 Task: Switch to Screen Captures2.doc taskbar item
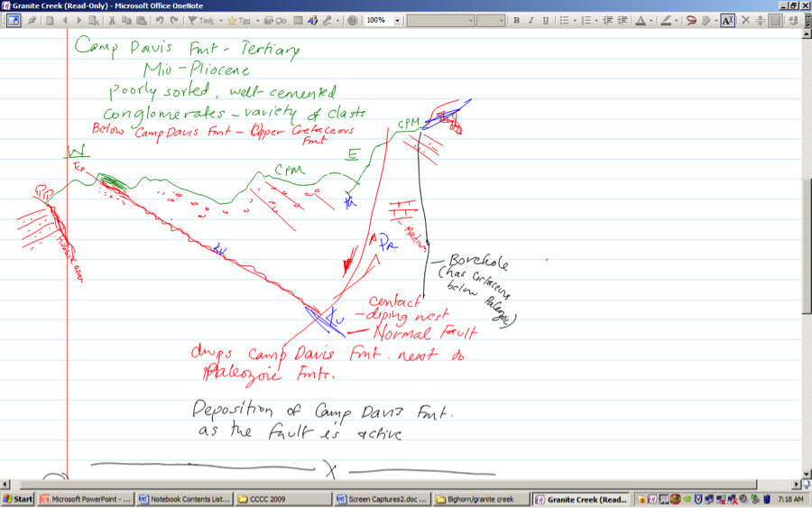379,499
